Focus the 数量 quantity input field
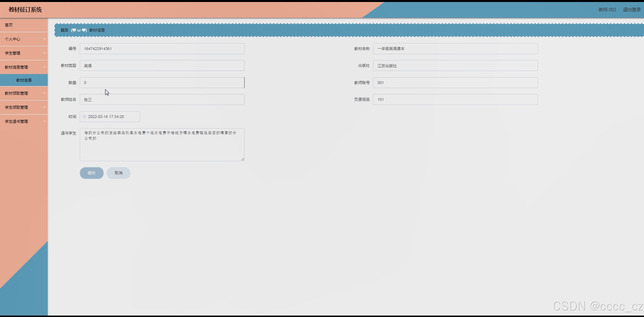 (162, 83)
